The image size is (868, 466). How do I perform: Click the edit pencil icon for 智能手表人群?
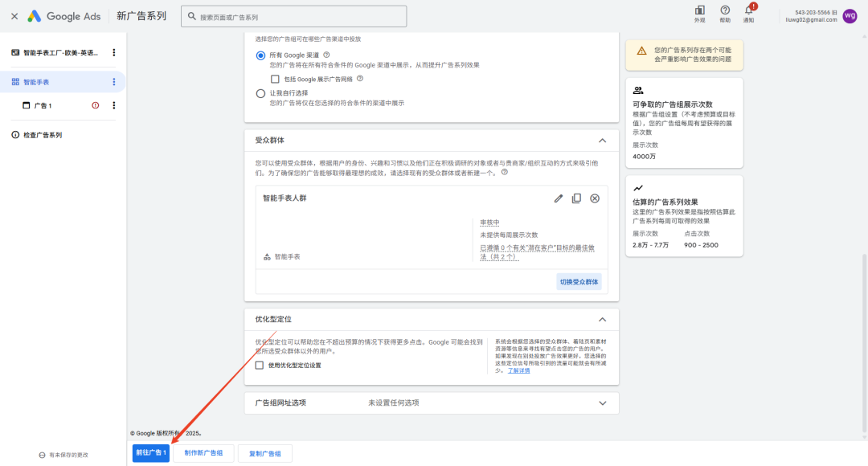point(559,198)
